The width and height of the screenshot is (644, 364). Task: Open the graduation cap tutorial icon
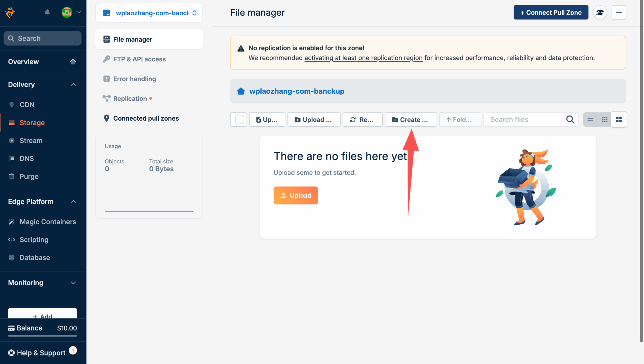click(600, 12)
